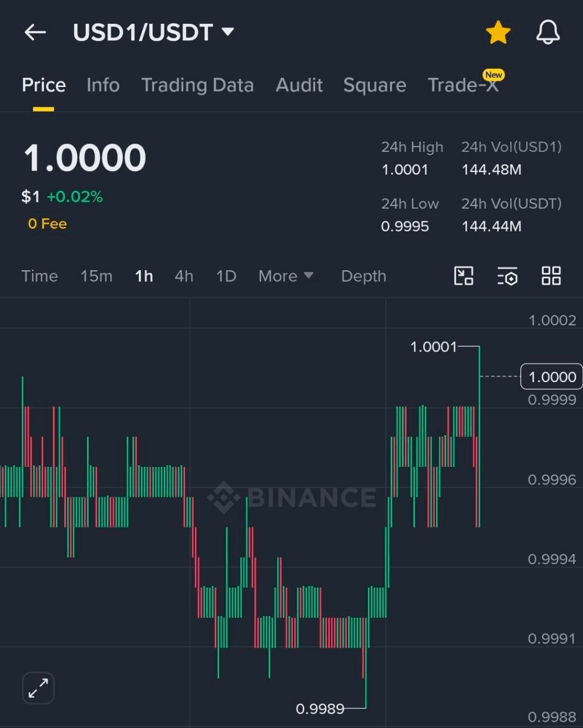Viewport: 583px width, 728px height.
Task: Toggle the yellow favorite star
Action: pos(498,32)
